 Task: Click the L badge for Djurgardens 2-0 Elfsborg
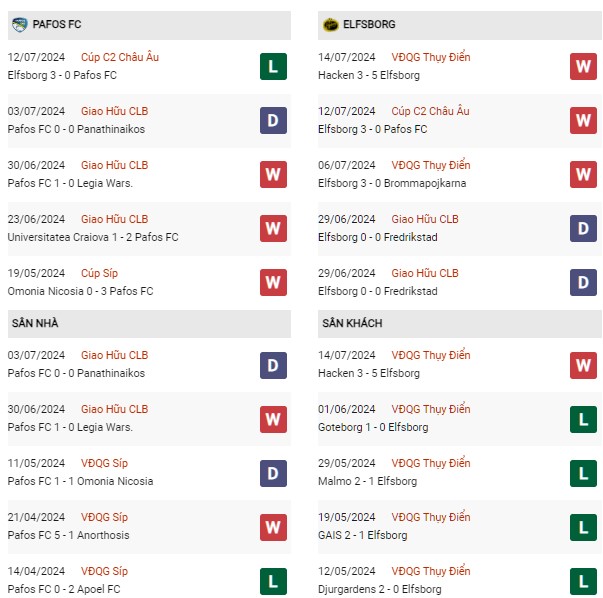(583, 581)
